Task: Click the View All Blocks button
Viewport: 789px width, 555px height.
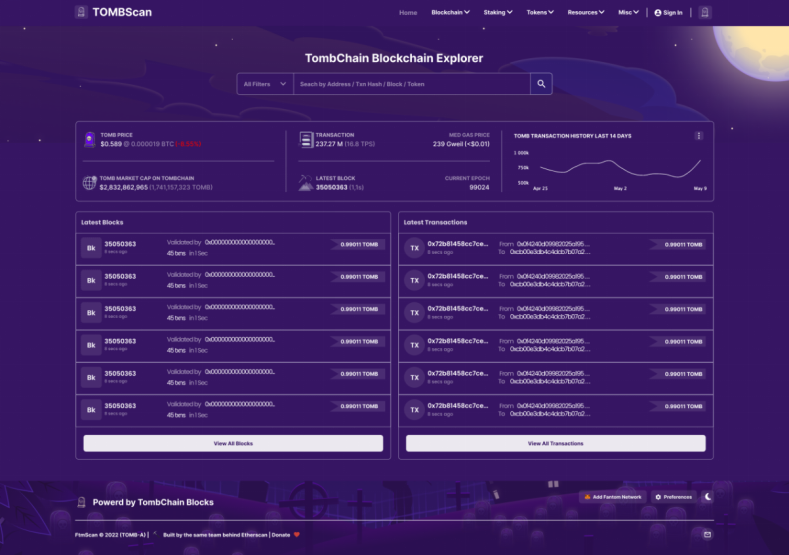Action: click(x=233, y=443)
